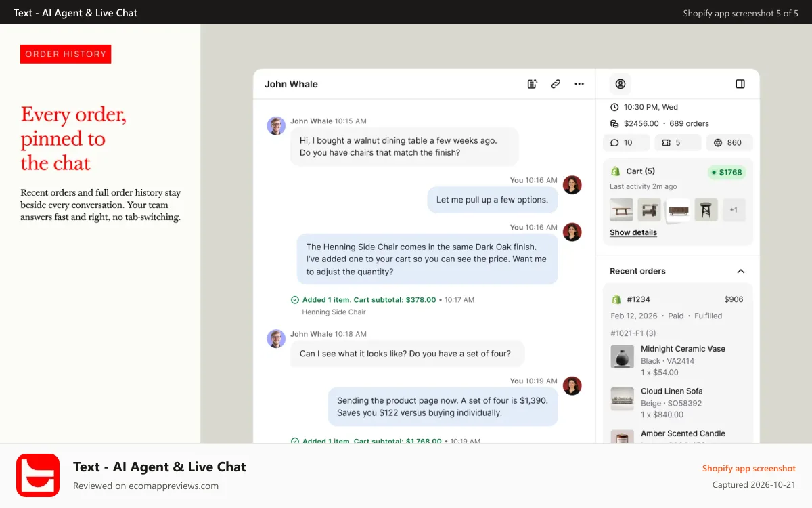Copy chat link via the link icon

click(556, 84)
